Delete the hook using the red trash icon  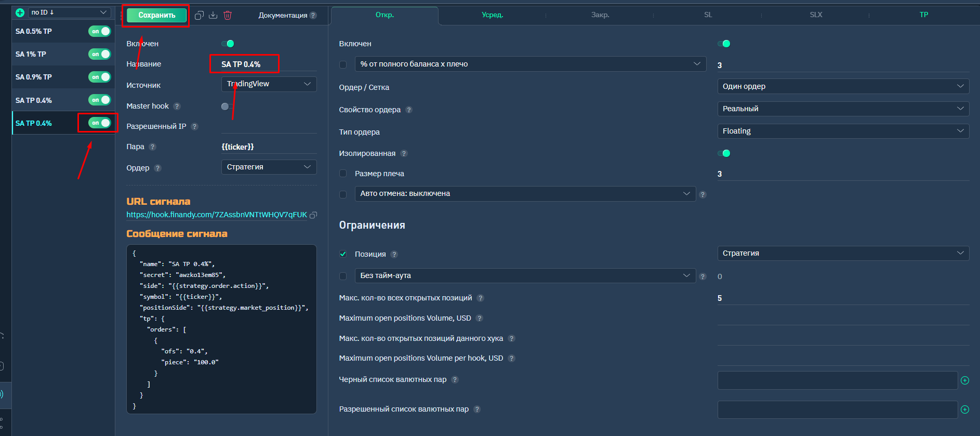coord(228,15)
